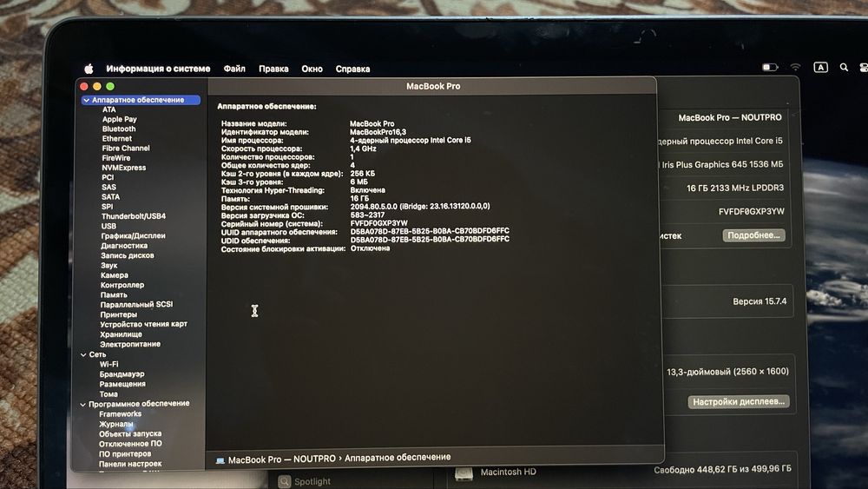Click serial number value FVFDF0GXP3YW in report

pos(378,224)
